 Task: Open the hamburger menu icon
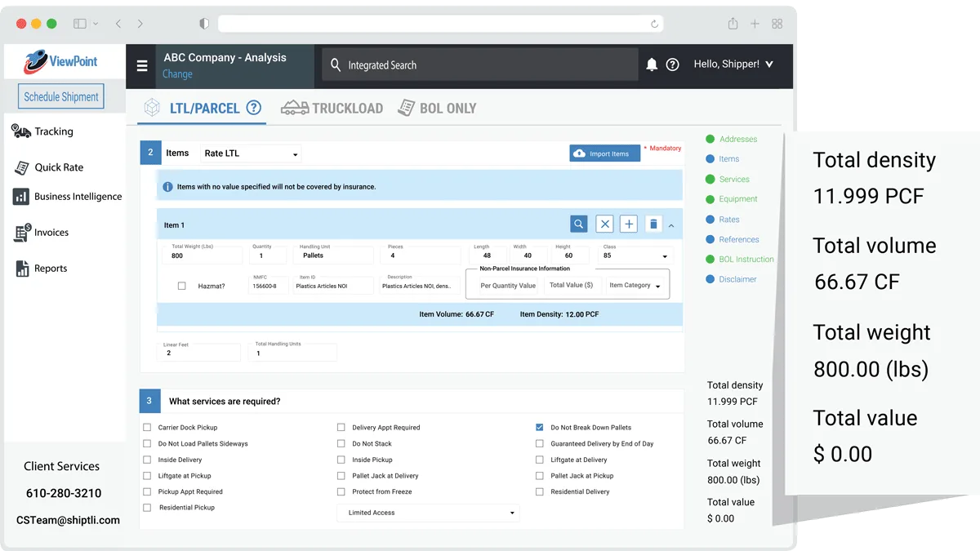coord(142,66)
